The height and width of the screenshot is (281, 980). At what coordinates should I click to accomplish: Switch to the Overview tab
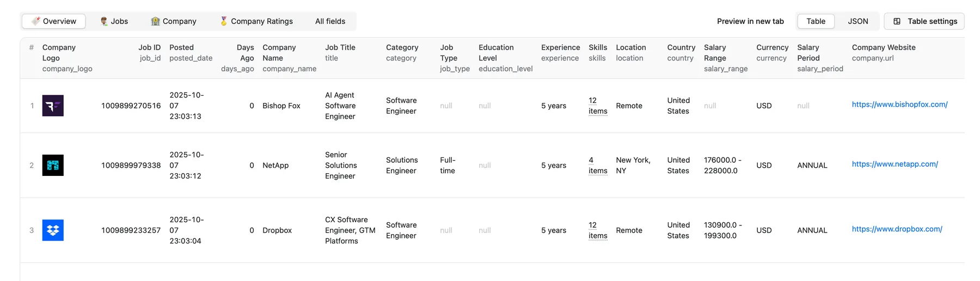(54, 21)
